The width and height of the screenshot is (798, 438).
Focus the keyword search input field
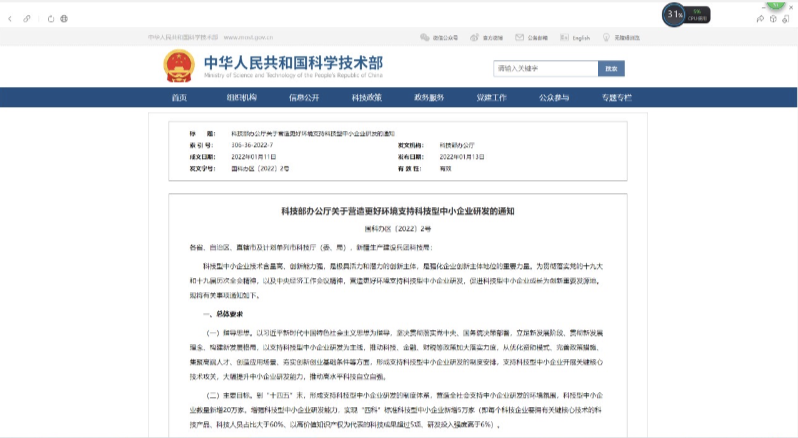(x=546, y=68)
